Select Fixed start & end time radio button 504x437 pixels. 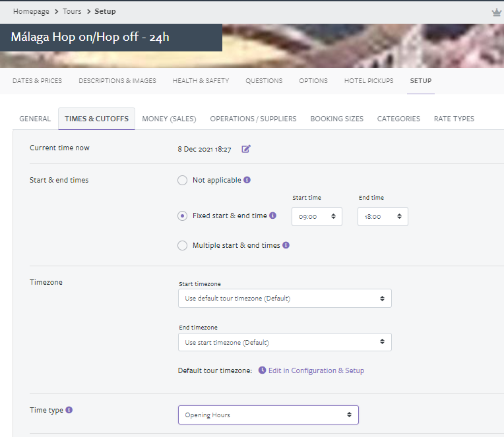(x=182, y=216)
